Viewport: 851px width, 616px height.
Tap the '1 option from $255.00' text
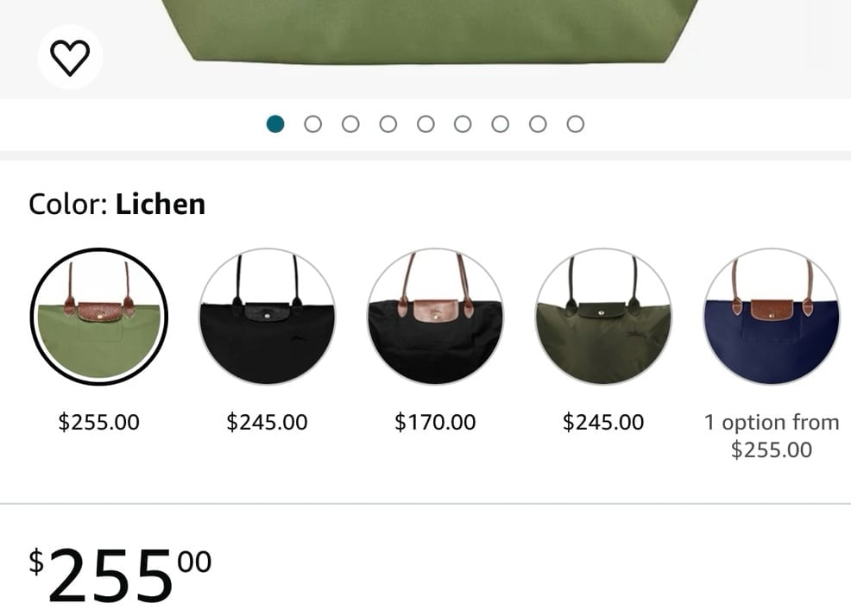tap(772, 436)
